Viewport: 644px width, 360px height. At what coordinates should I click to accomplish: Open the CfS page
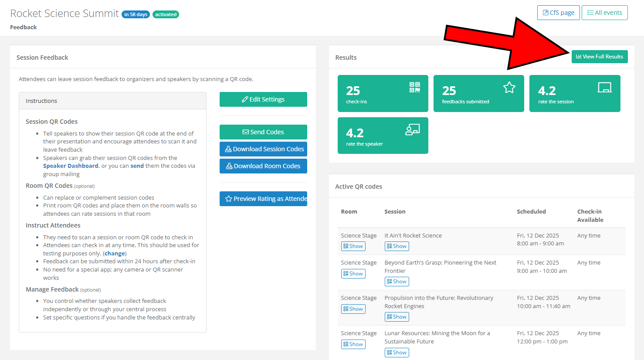(558, 13)
